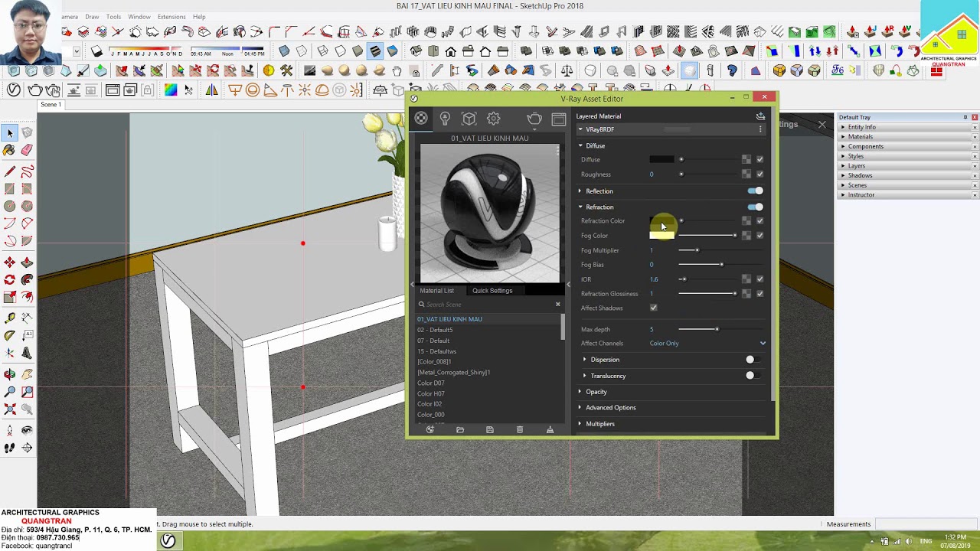The width and height of the screenshot is (980, 551).
Task: Enable the Dispersion switch
Action: 753,360
